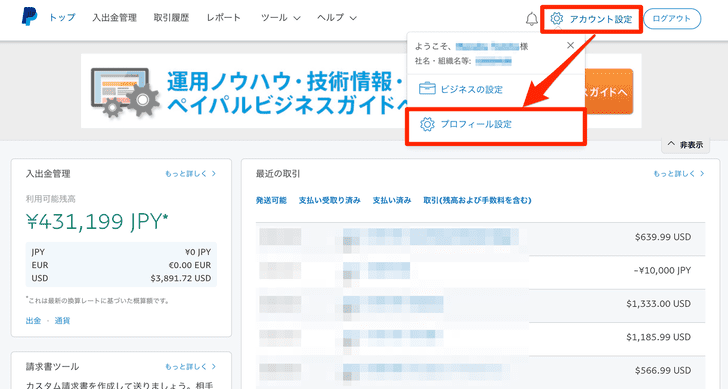Switch to the 支払い済み filter
This screenshot has width=728, height=389.
tap(392, 201)
